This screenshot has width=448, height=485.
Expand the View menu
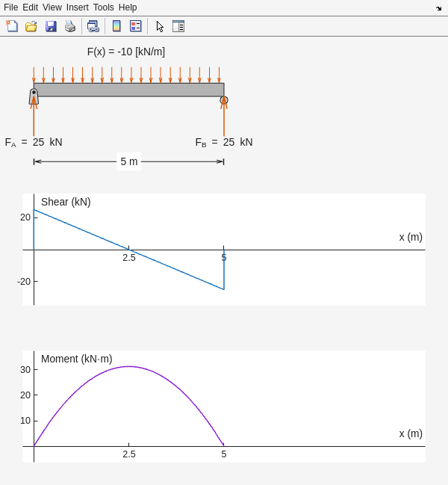[52, 7]
